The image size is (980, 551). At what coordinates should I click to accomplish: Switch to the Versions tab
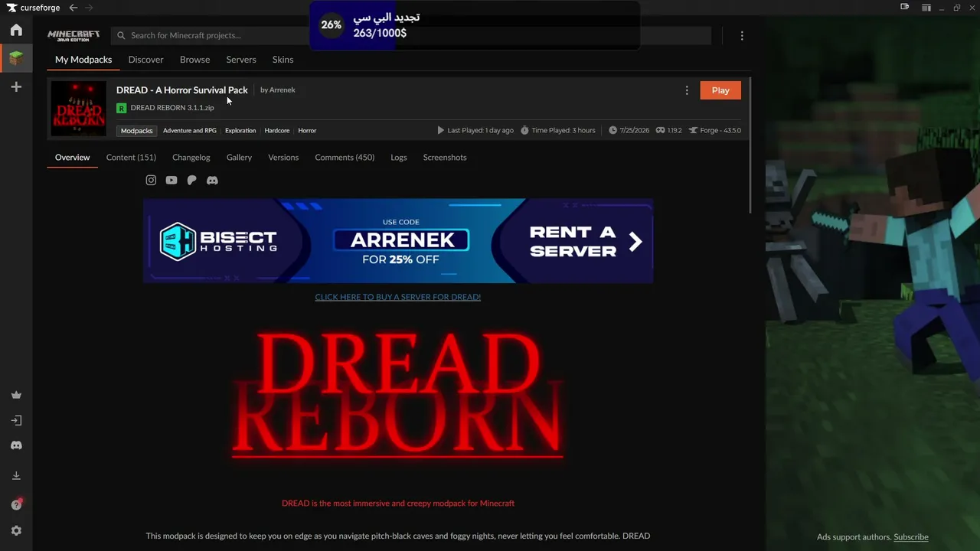tap(283, 158)
